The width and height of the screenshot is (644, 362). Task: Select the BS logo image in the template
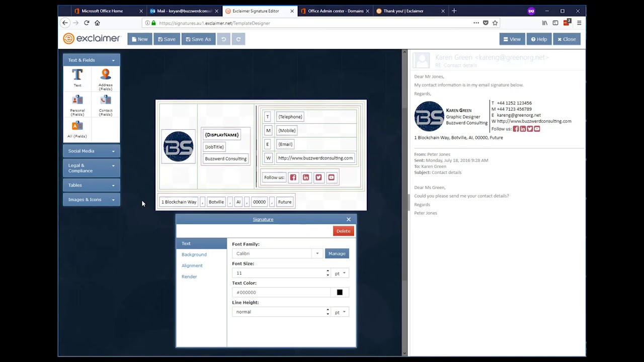pyautogui.click(x=178, y=146)
